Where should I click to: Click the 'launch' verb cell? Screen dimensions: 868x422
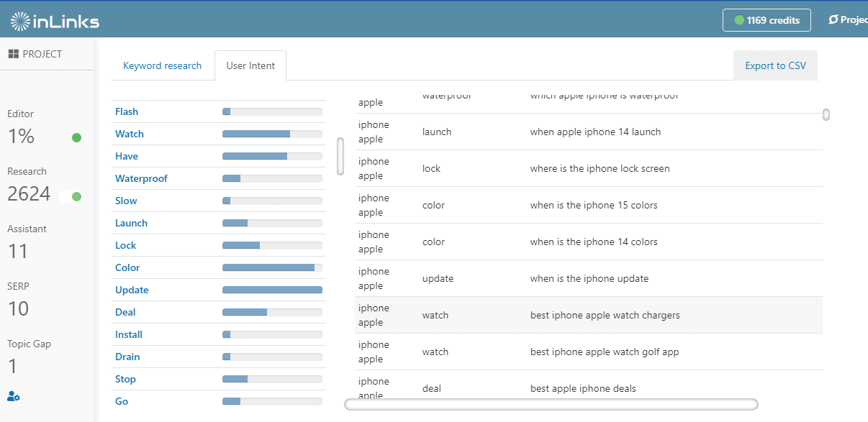click(437, 132)
